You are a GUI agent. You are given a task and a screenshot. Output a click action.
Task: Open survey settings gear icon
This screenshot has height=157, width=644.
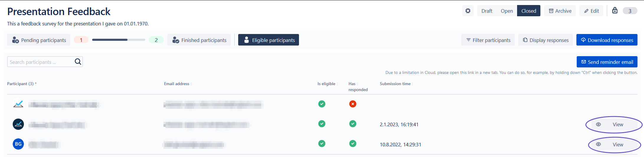click(468, 11)
